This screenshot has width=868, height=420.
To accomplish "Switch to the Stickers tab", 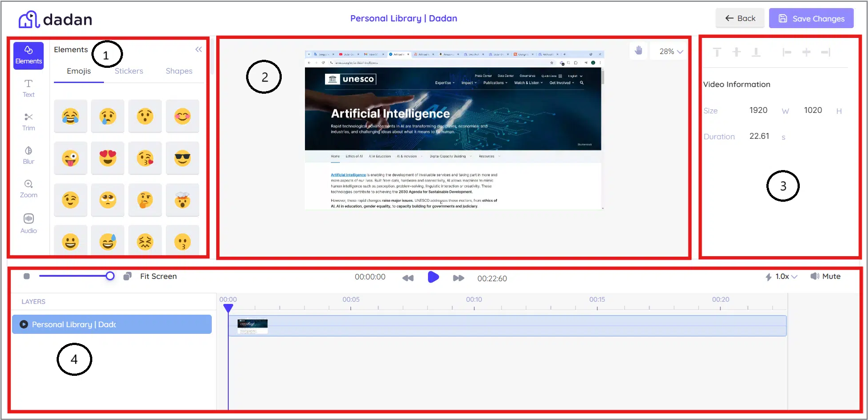I will pos(129,71).
